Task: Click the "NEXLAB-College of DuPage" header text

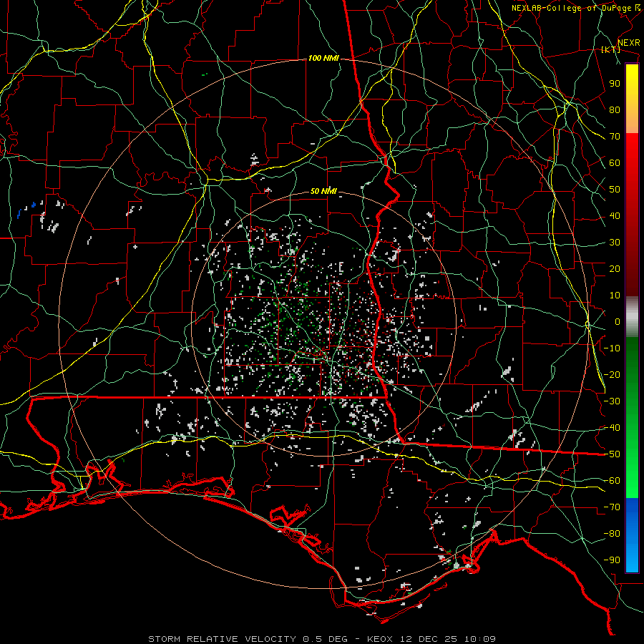Action: 572,8
